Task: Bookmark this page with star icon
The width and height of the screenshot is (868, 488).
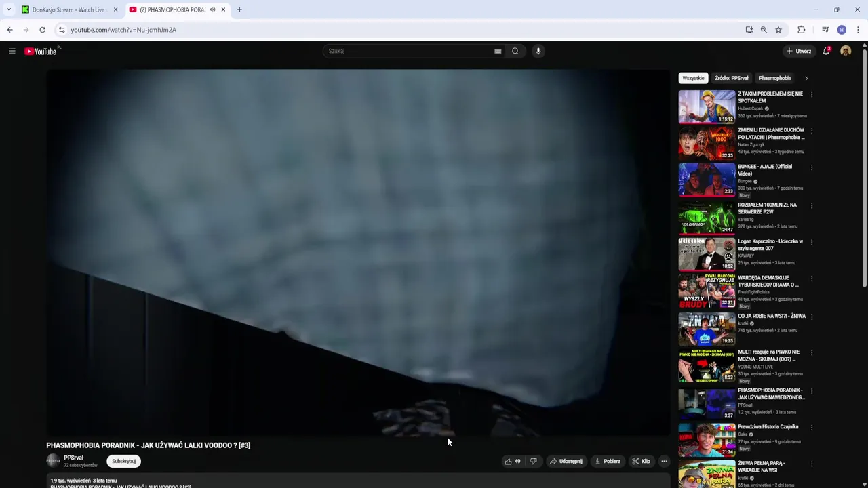Action: click(x=778, y=30)
